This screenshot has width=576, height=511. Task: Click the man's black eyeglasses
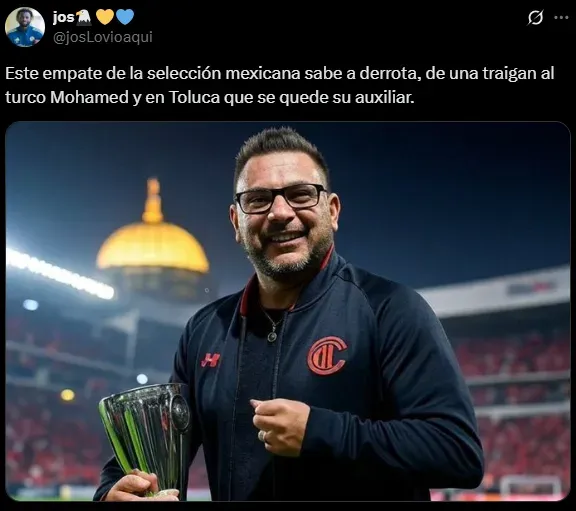[281, 198]
